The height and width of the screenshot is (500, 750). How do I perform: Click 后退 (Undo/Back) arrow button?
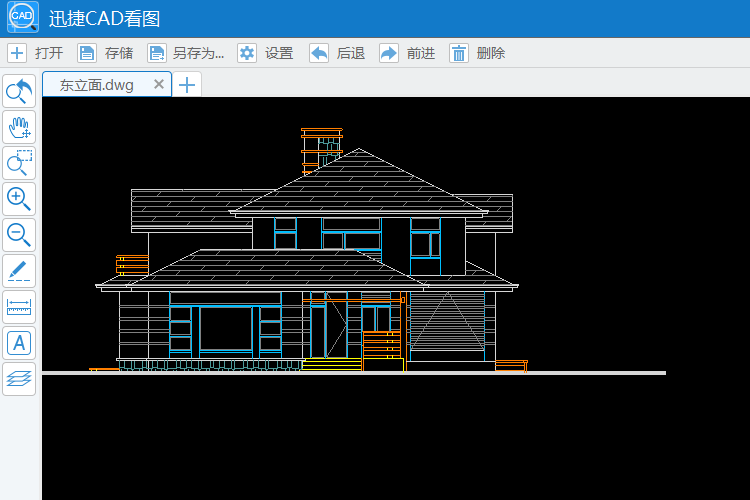pos(337,54)
